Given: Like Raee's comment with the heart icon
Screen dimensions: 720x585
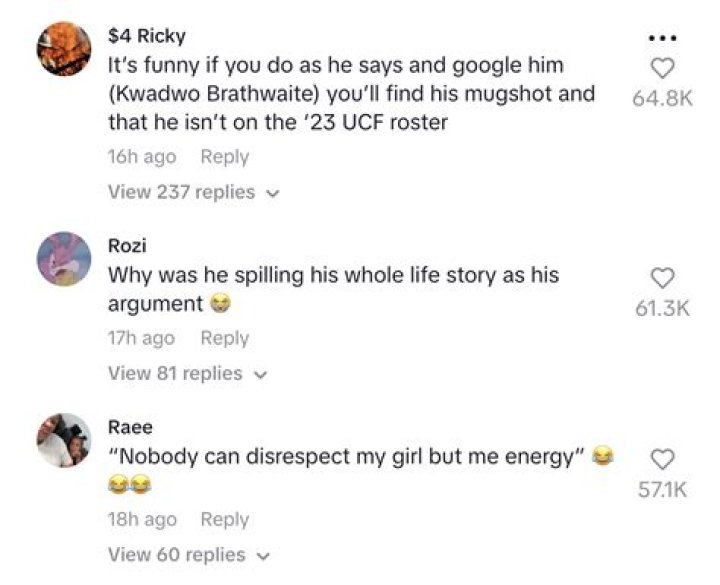Looking at the screenshot, I should tap(663, 460).
